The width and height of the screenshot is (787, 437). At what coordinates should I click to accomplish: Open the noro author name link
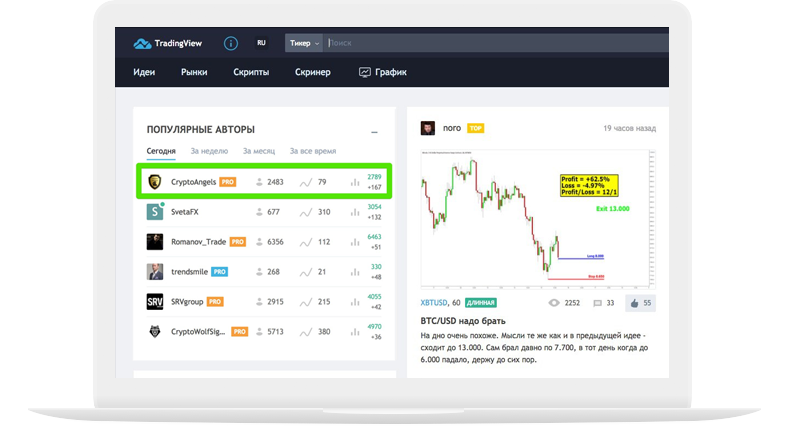point(452,128)
